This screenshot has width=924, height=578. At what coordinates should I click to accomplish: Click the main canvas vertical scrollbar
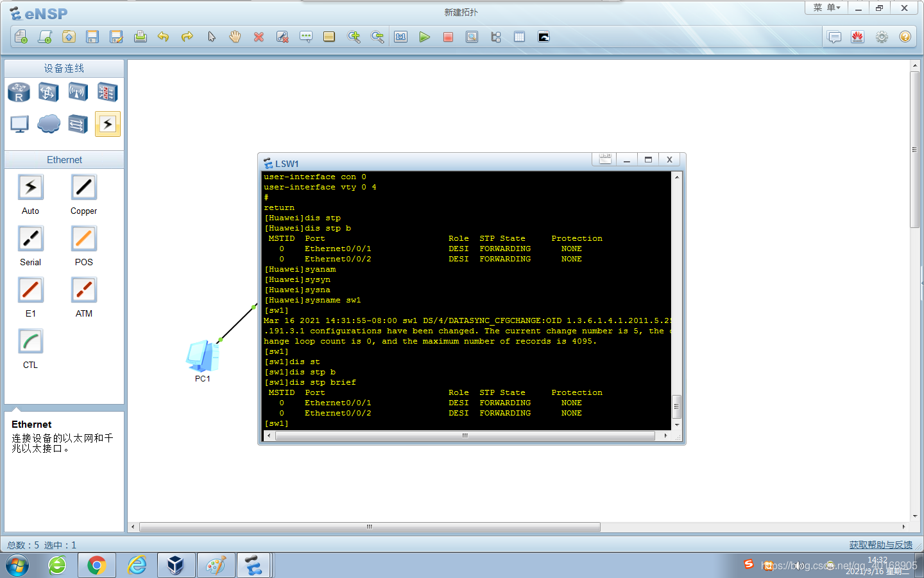(915, 150)
